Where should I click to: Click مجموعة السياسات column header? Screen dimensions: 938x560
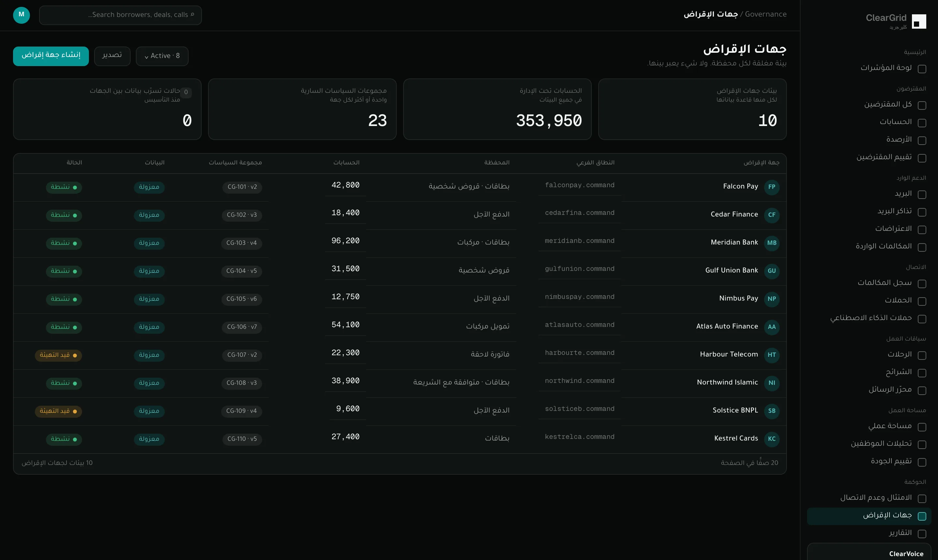click(x=235, y=163)
